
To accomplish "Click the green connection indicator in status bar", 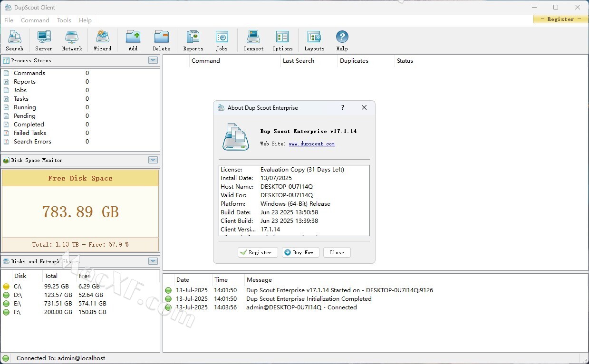I will (x=6, y=358).
